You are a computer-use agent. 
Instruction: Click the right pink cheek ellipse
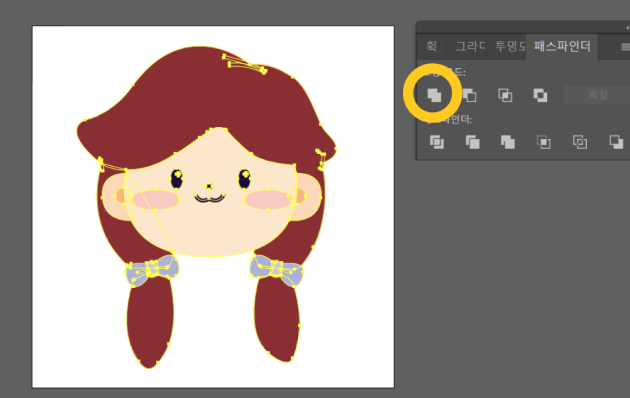click(268, 200)
